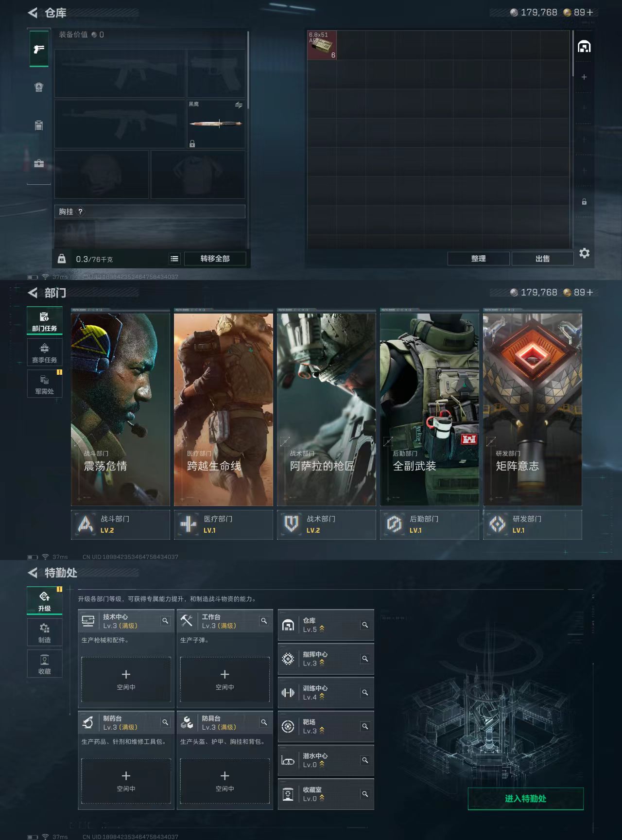The width and height of the screenshot is (622, 840).
Task: Open warehouse settings gear icon
Action: 584,253
